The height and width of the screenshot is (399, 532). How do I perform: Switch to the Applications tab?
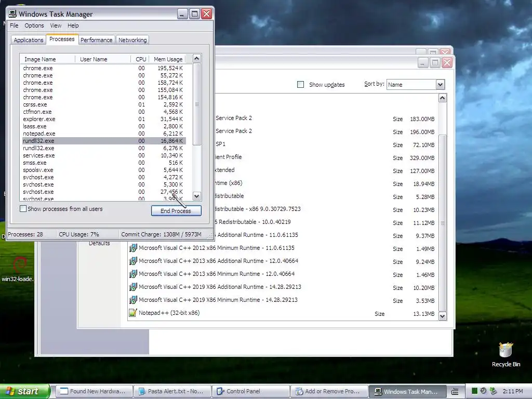(x=29, y=40)
